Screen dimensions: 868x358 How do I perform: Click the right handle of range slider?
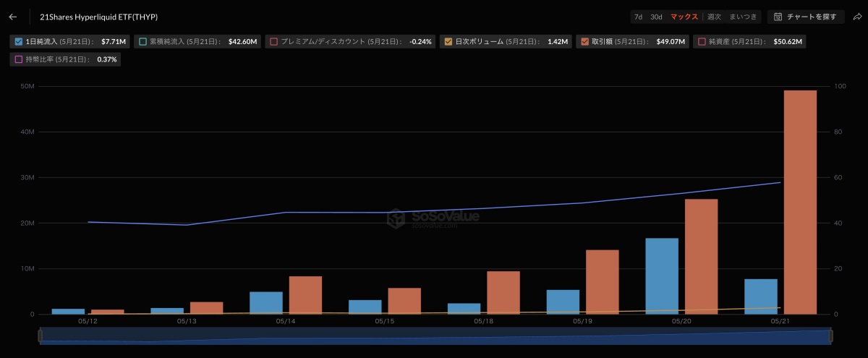pyautogui.click(x=830, y=336)
